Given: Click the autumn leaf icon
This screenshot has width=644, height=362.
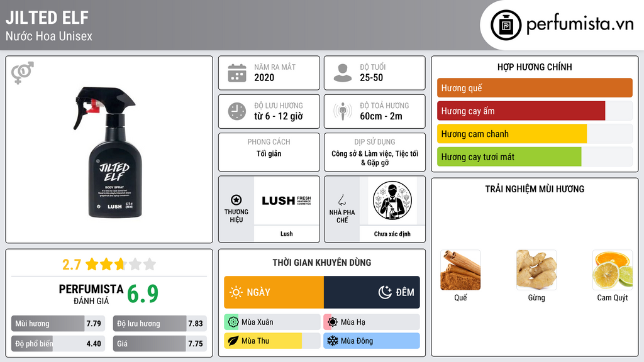Looking at the screenshot, I should click(233, 341).
